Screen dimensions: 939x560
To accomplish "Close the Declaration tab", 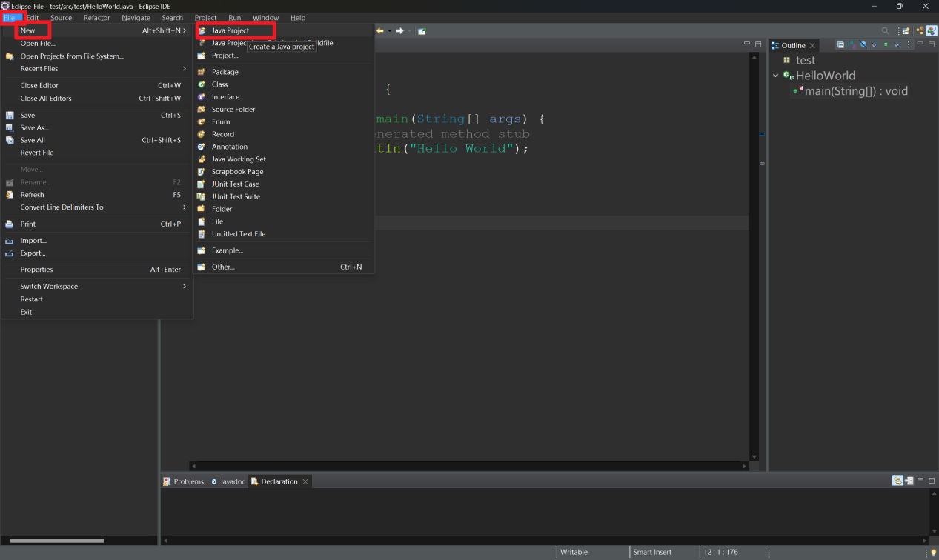I will (305, 481).
